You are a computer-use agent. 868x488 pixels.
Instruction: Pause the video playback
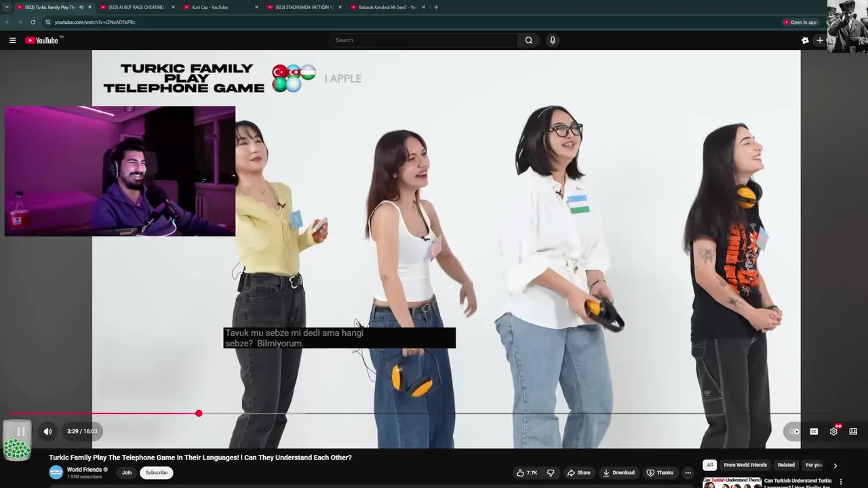[21, 431]
